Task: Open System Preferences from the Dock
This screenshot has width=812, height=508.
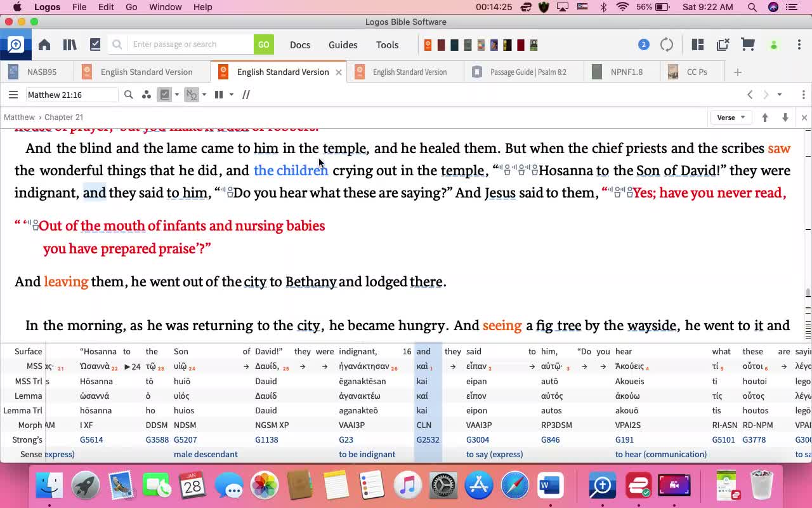Action: coord(443,486)
